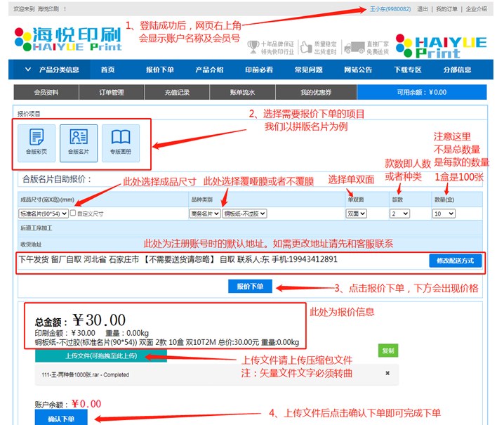Click the 我的订单 link in header
The image size is (504, 425).
point(446,9)
